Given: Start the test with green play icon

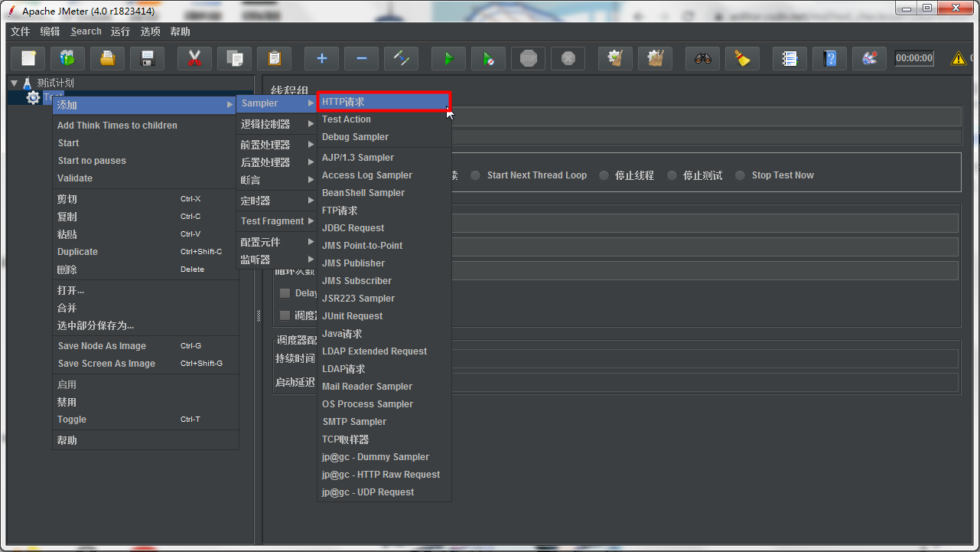Looking at the screenshot, I should click(x=449, y=58).
